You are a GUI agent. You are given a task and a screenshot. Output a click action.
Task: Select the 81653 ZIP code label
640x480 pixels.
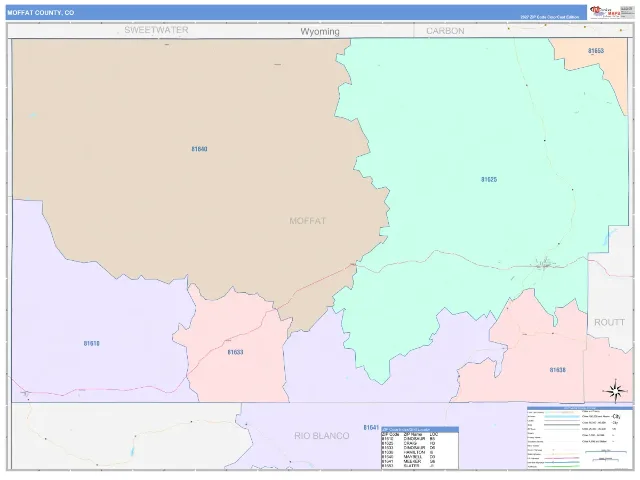pyautogui.click(x=596, y=51)
